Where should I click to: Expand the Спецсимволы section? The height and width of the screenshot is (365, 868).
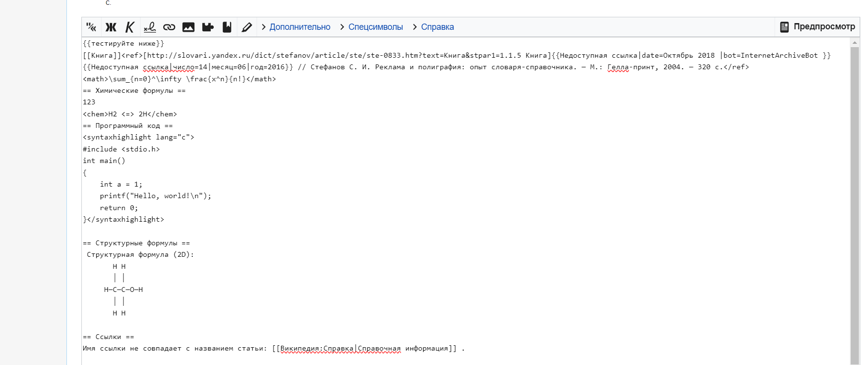pyautogui.click(x=375, y=27)
